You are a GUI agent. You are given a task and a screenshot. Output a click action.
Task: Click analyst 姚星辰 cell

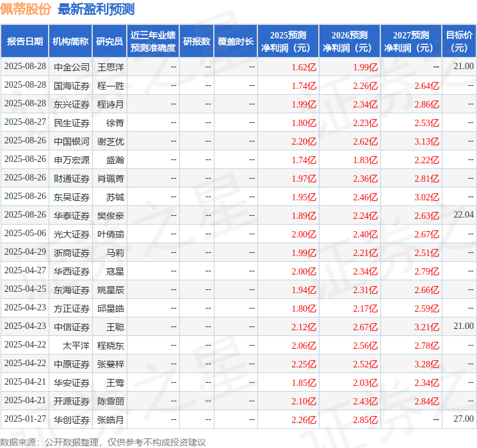click(x=111, y=290)
